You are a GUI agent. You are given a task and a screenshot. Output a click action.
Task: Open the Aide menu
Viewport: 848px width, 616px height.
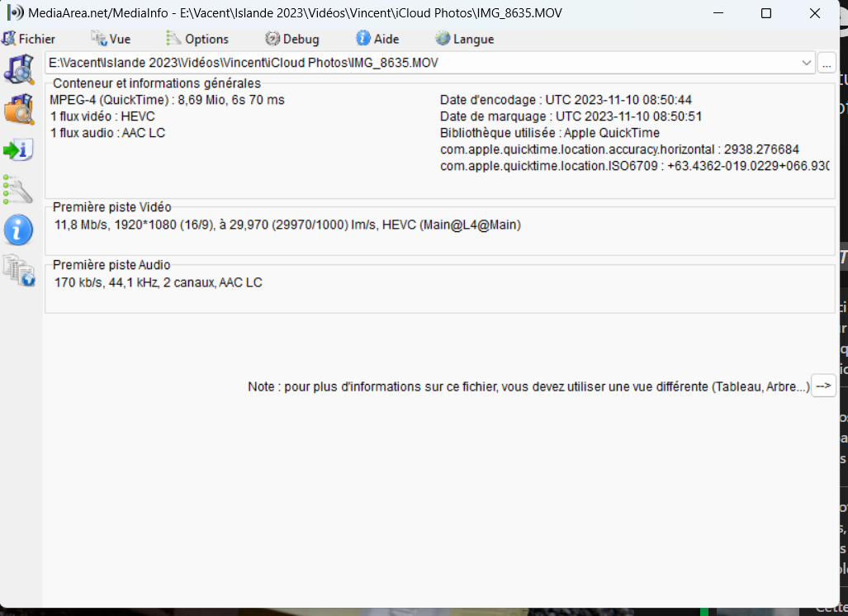pos(377,39)
